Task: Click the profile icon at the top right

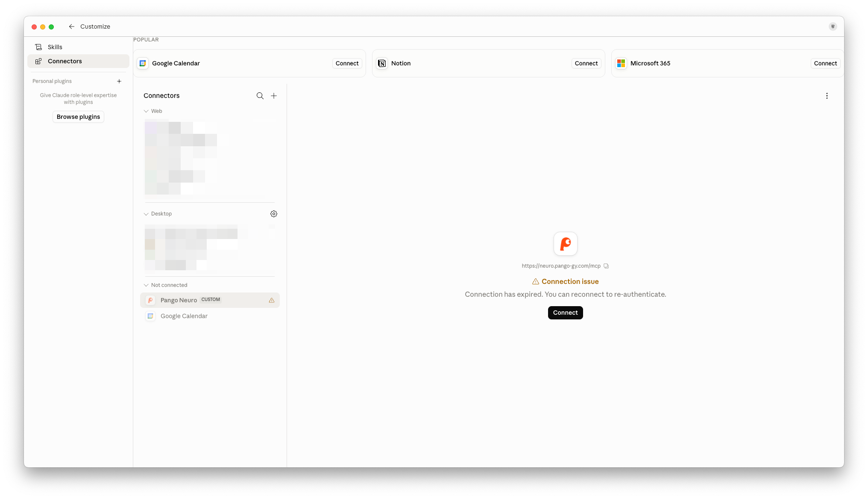Action: pyautogui.click(x=833, y=27)
